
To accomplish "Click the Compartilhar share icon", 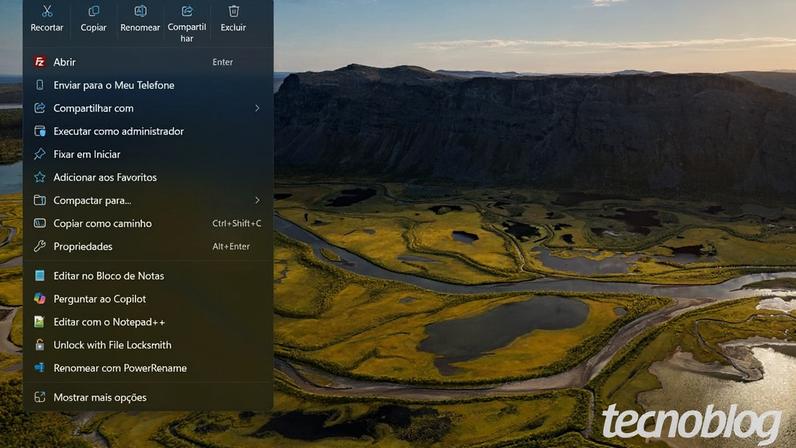I will [x=187, y=11].
